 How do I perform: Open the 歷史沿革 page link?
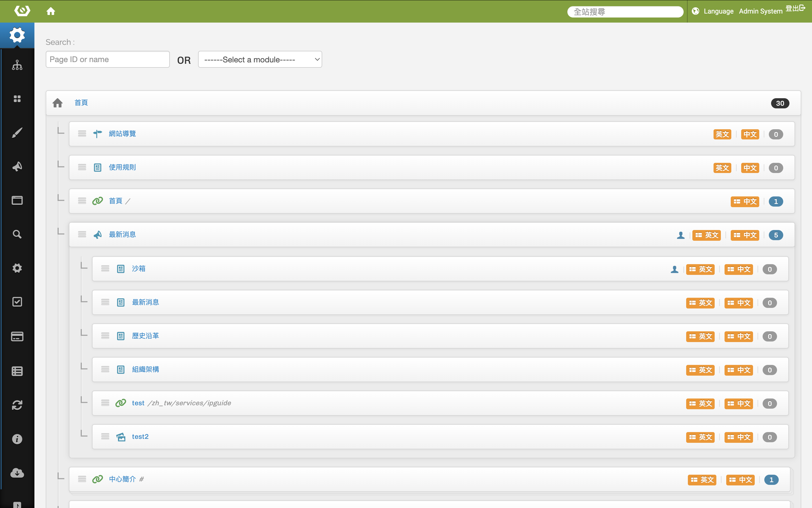coord(145,336)
